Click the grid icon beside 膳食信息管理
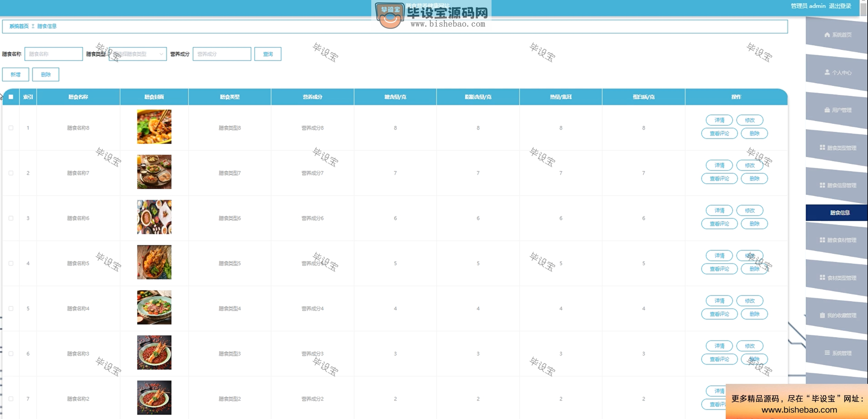This screenshot has height=419, width=868. click(x=822, y=185)
